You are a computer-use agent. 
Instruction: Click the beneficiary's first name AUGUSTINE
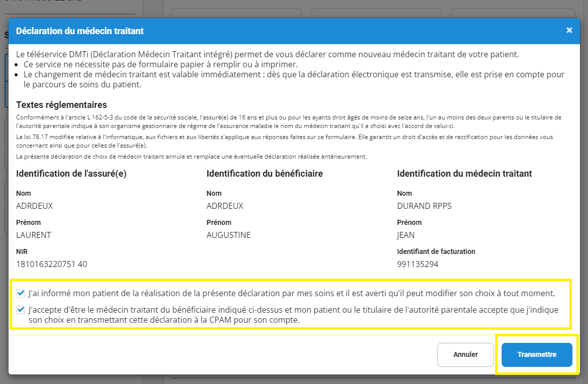tap(228, 235)
